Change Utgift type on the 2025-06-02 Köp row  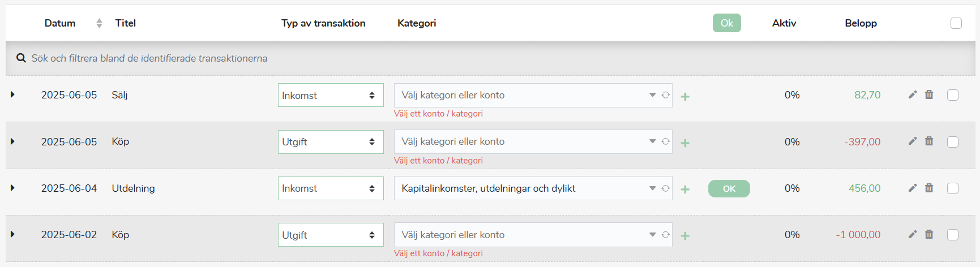pyautogui.click(x=331, y=235)
